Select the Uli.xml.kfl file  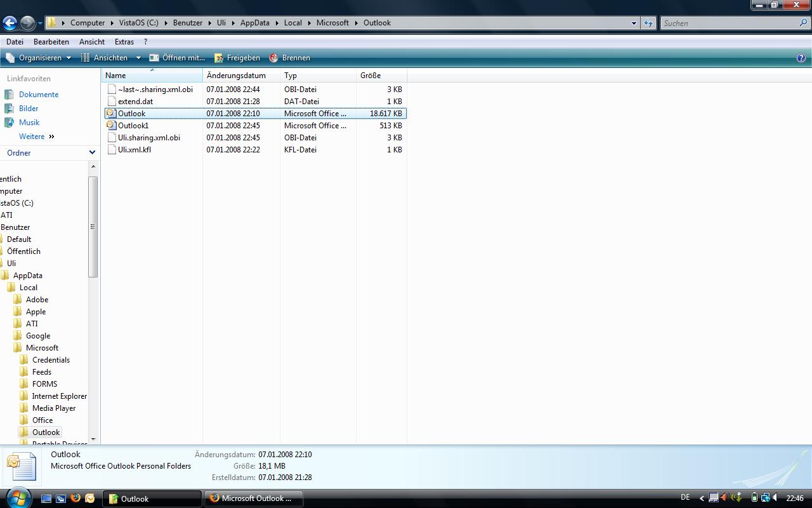[x=134, y=150]
